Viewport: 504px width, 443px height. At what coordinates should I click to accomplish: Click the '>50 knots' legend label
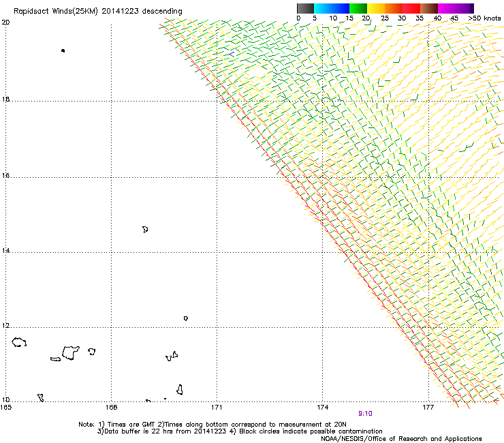[484, 18]
